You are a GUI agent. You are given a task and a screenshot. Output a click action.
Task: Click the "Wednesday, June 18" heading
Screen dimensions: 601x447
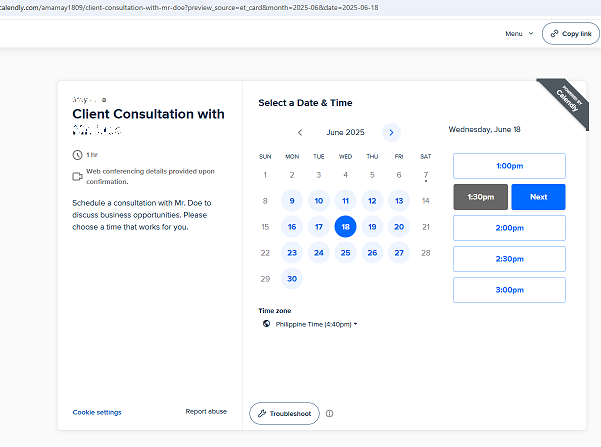pos(484,130)
